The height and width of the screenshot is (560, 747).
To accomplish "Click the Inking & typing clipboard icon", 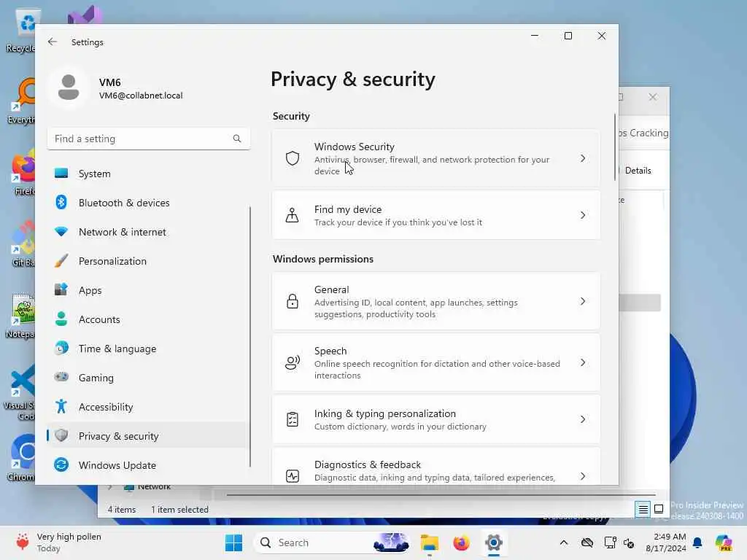I will 293,419.
